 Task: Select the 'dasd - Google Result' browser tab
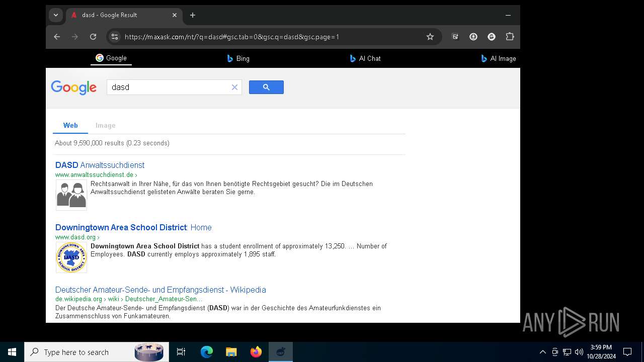click(124, 15)
